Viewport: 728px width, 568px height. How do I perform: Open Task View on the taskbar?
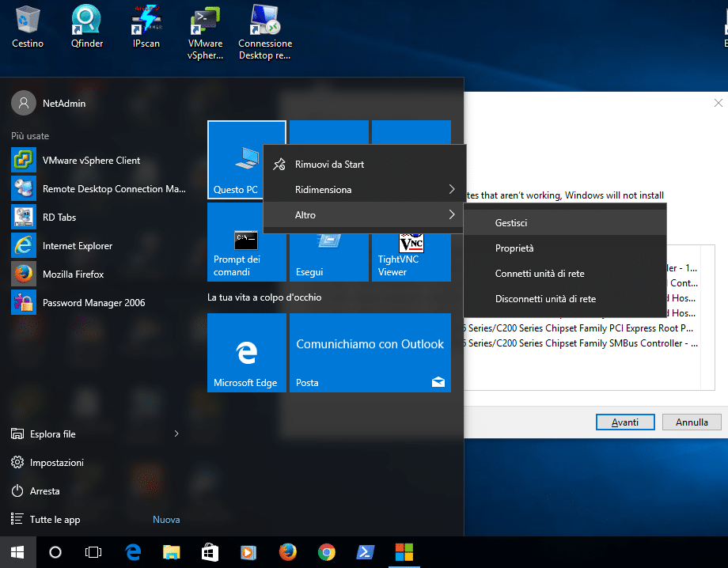pos(93,552)
